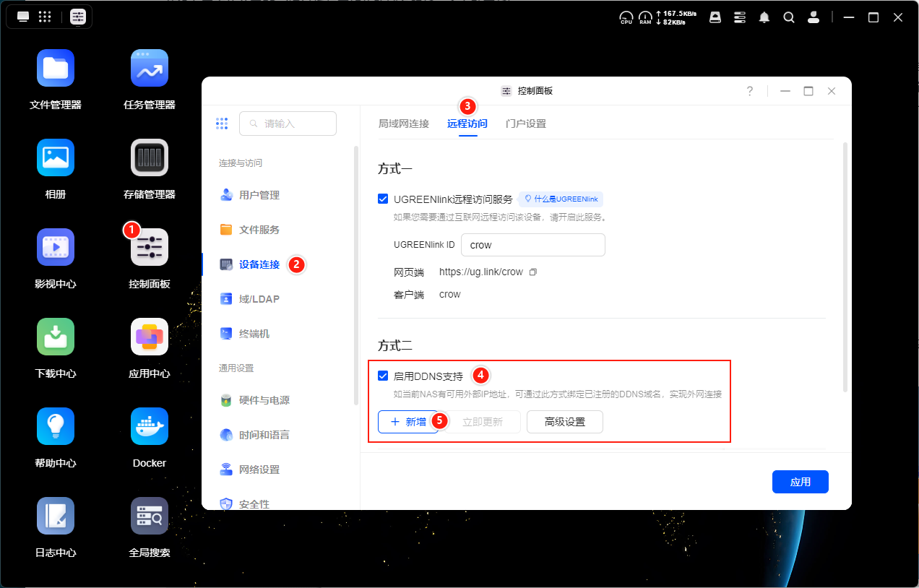Focus the UGREENlink ID input field

pos(533,245)
